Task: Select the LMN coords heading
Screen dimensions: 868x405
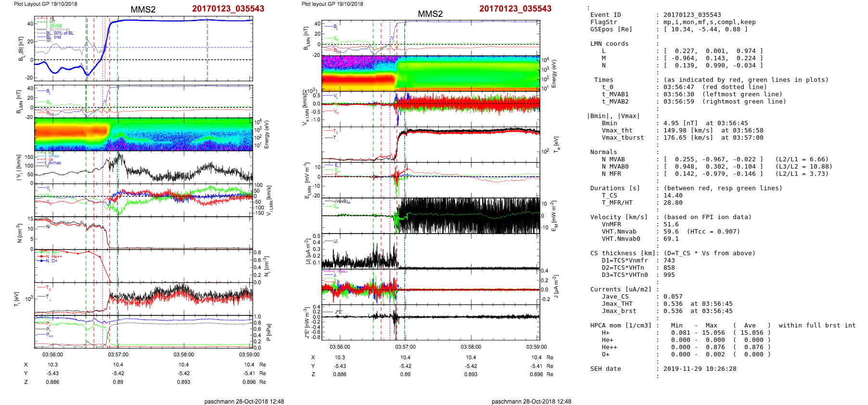Action: tap(609, 44)
